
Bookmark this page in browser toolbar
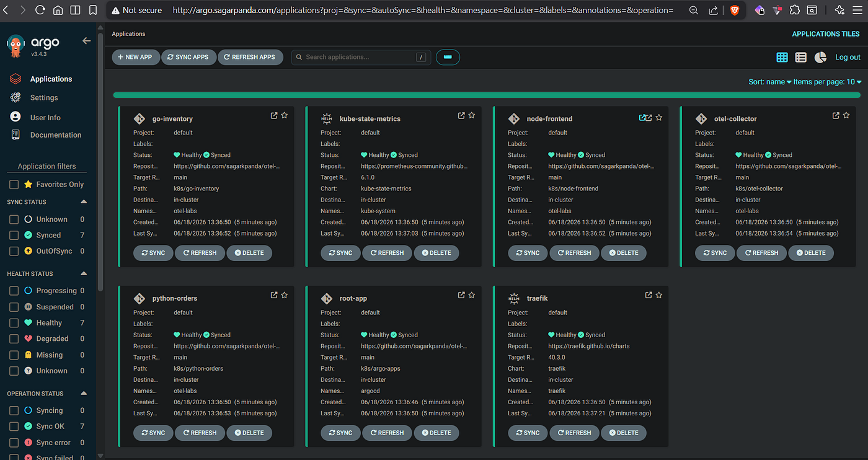93,10
